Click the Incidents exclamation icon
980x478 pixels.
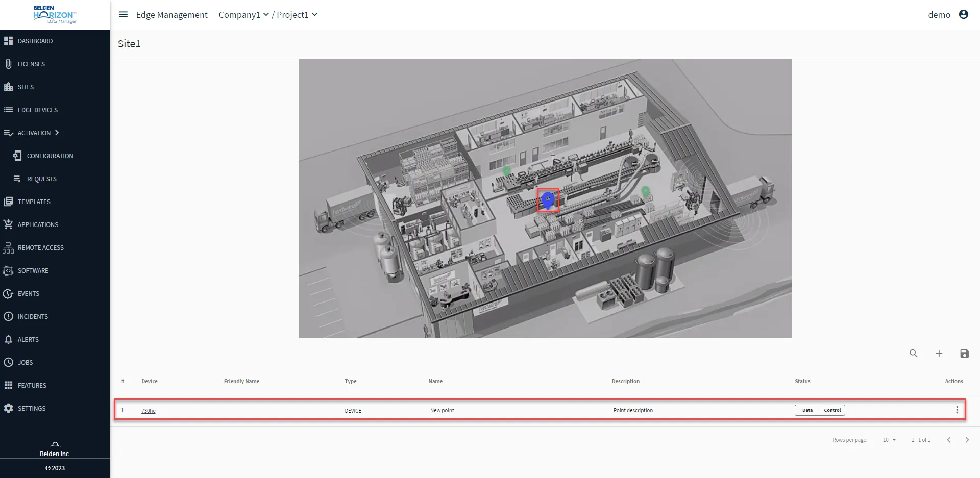(x=8, y=316)
